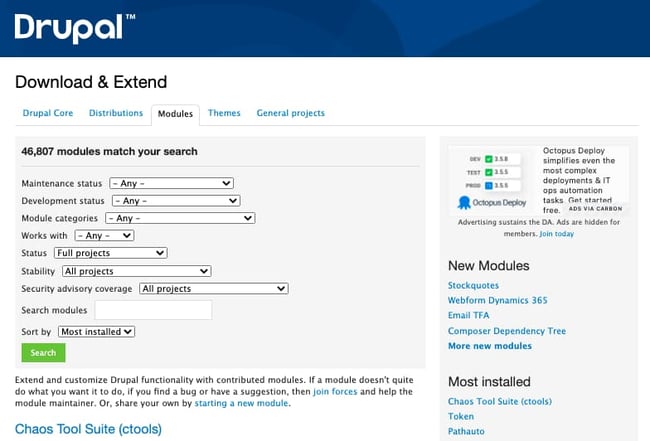
Task: Click the Octopus Deploy ad image
Action: pyautogui.click(x=493, y=182)
